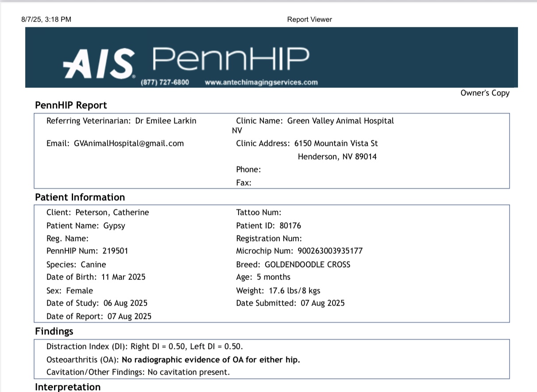Click the 'NV' text under Clinic Name
Viewport: 537px width, 392px height.
pos(237,131)
